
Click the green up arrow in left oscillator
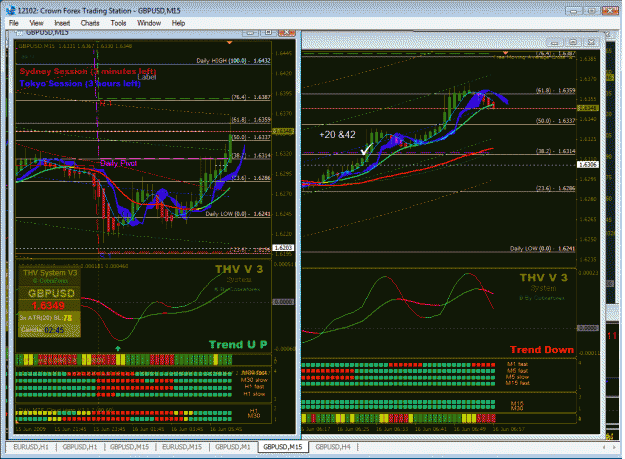click(x=118, y=349)
